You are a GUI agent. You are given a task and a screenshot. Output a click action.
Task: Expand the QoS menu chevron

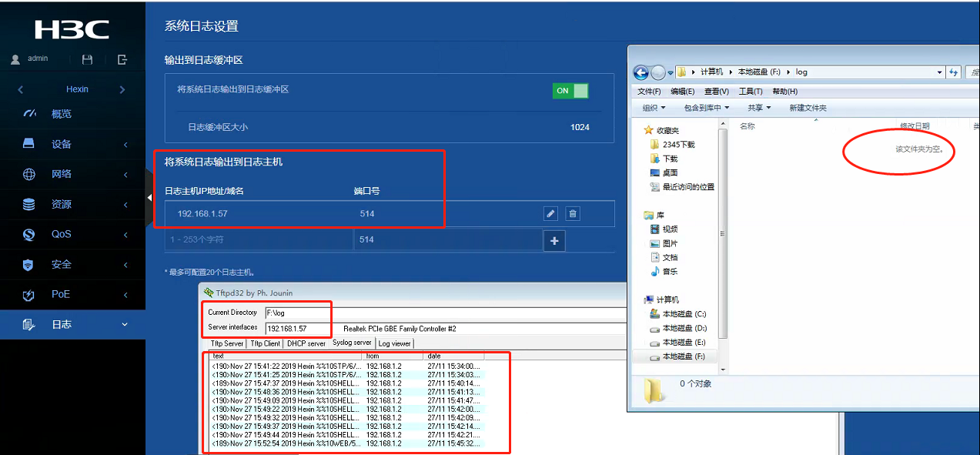click(x=125, y=234)
